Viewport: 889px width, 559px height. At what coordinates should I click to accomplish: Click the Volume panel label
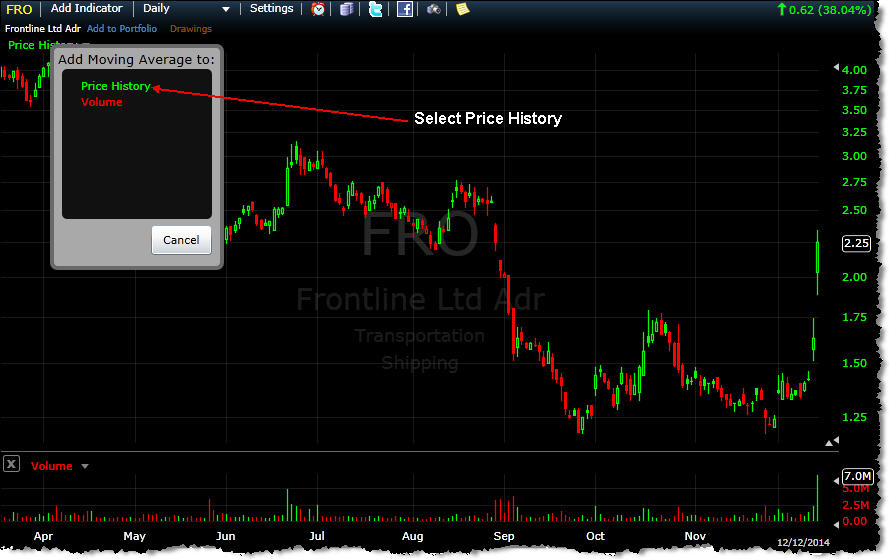click(x=52, y=466)
